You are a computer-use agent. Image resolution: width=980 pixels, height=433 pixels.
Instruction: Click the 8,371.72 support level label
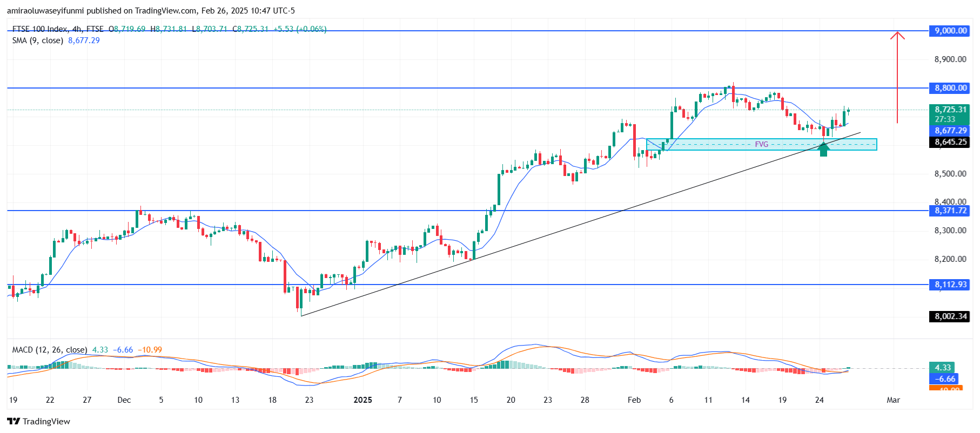pos(950,211)
